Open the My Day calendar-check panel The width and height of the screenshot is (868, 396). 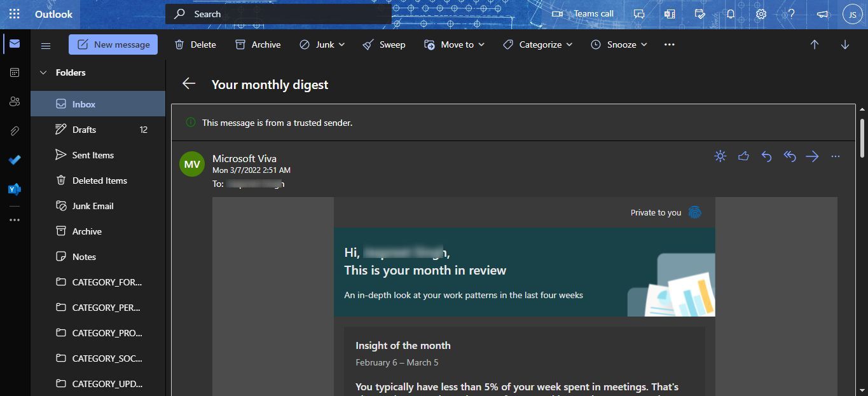pyautogui.click(x=700, y=14)
